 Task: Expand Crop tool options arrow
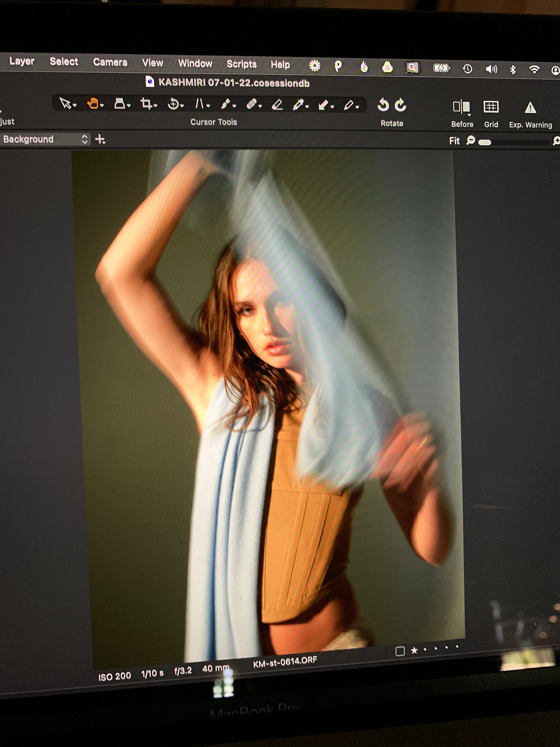coord(155,105)
